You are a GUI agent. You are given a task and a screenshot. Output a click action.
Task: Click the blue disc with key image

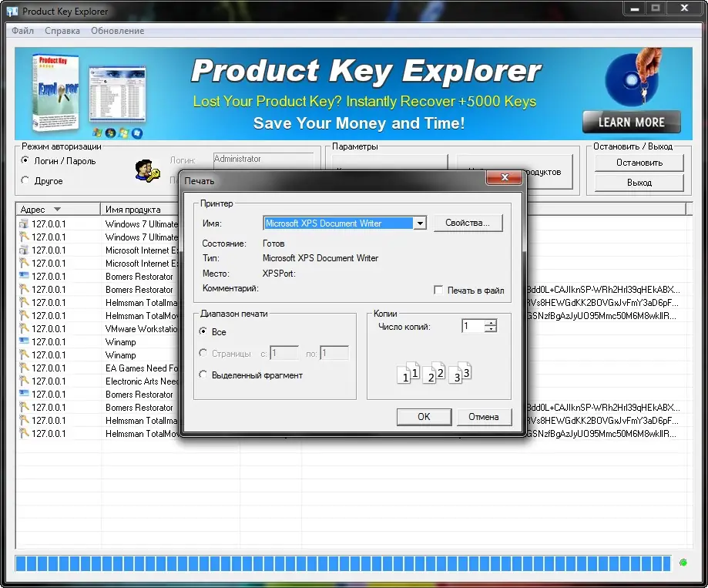tap(633, 78)
